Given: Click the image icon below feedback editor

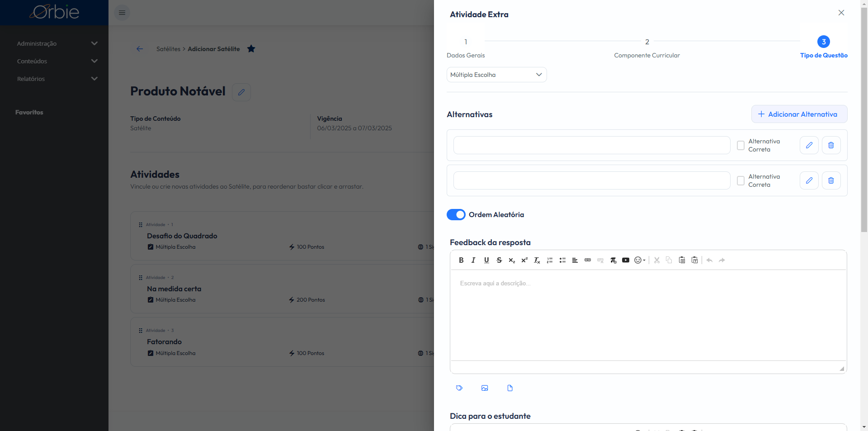Looking at the screenshot, I should pos(485,388).
